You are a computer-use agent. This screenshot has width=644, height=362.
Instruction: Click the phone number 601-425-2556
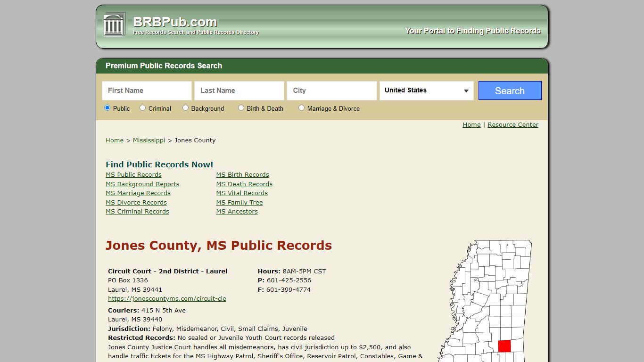tap(289, 280)
